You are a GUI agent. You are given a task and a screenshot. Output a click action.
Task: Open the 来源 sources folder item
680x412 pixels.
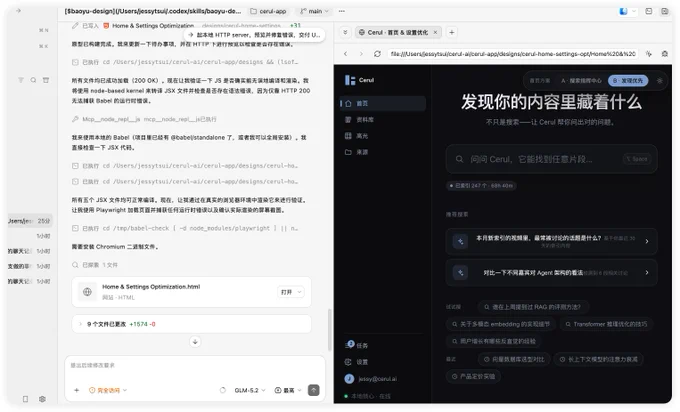(x=382, y=152)
